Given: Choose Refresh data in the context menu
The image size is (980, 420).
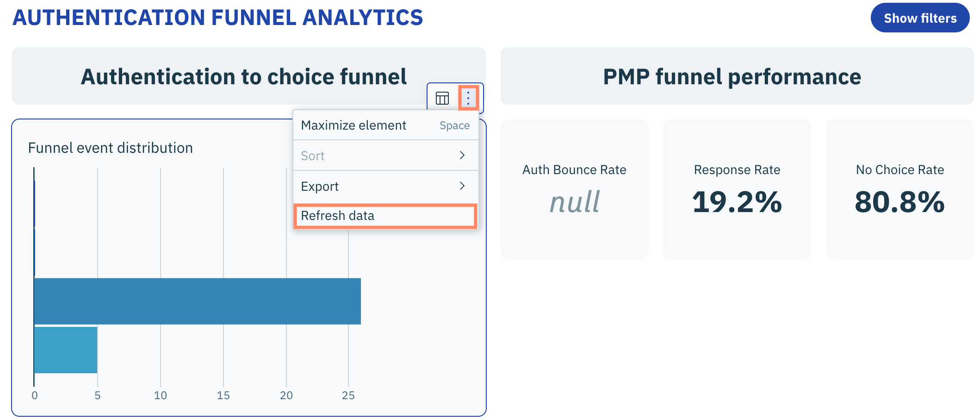Looking at the screenshot, I should [338, 216].
